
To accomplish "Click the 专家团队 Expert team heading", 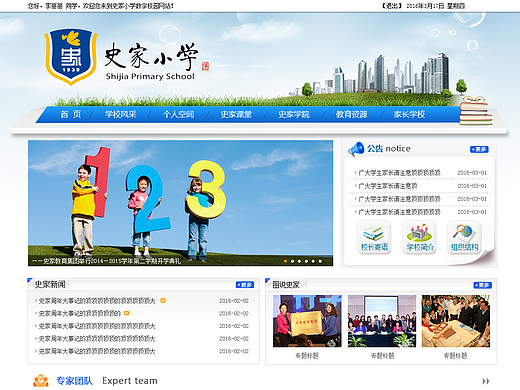I will pyautogui.click(x=107, y=381).
